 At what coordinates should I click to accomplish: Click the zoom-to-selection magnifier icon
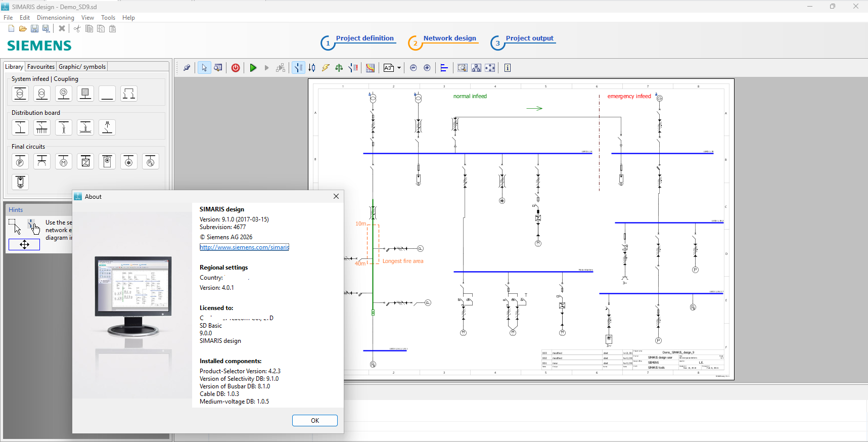click(462, 68)
